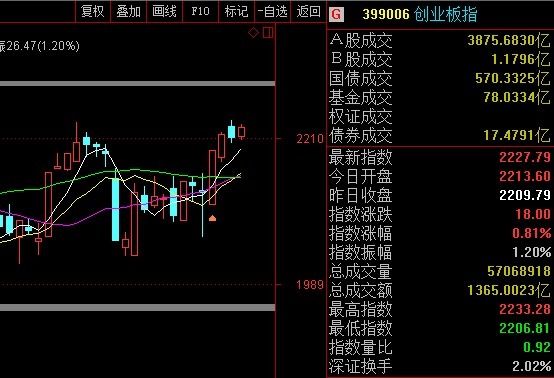
Task: Toggle the split-panel icon above the chart
Action: click(268, 33)
